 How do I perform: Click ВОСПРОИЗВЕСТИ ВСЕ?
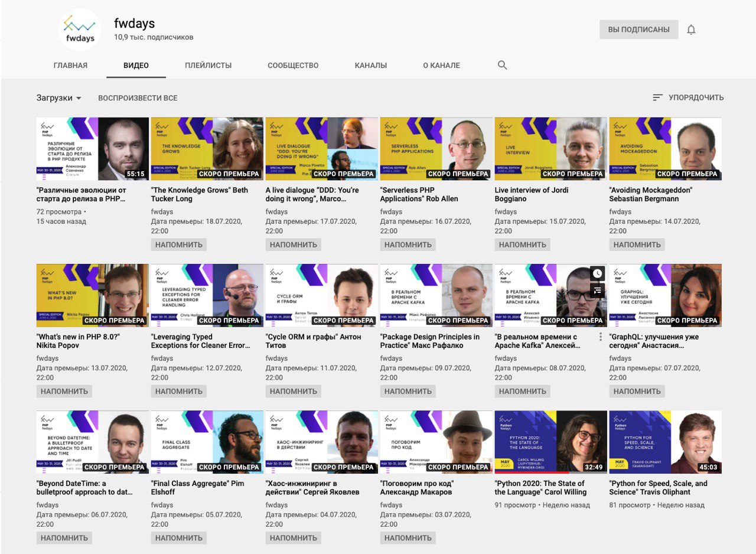(x=138, y=98)
